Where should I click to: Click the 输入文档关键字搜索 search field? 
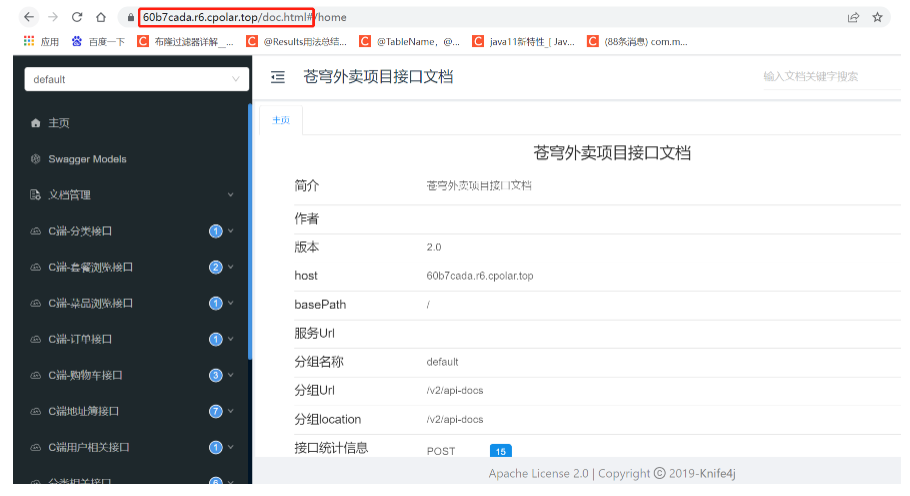click(x=832, y=77)
